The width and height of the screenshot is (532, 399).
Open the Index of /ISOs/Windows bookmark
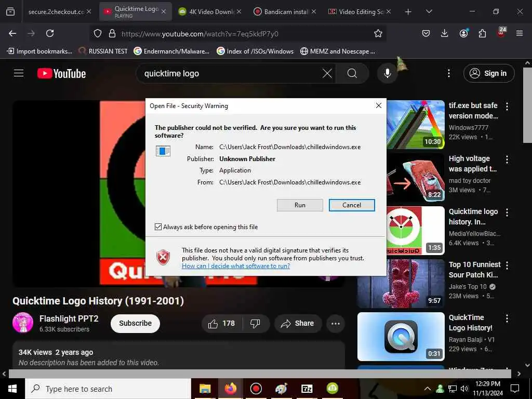click(255, 51)
